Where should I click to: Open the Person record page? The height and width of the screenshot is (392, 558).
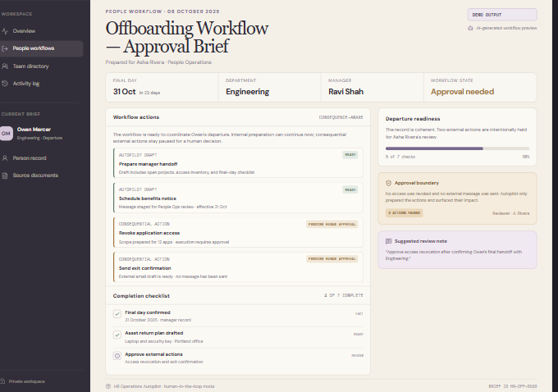41,158
